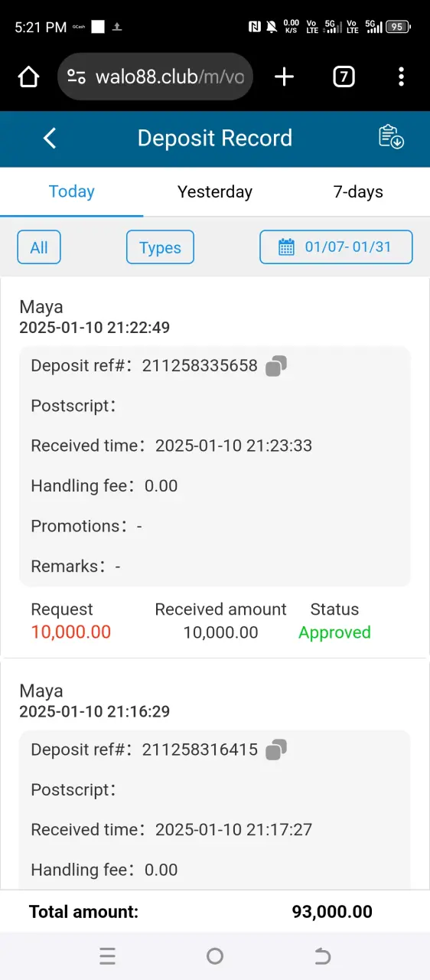
Task: Tap the Android recent apps navigation button
Action: (108, 955)
